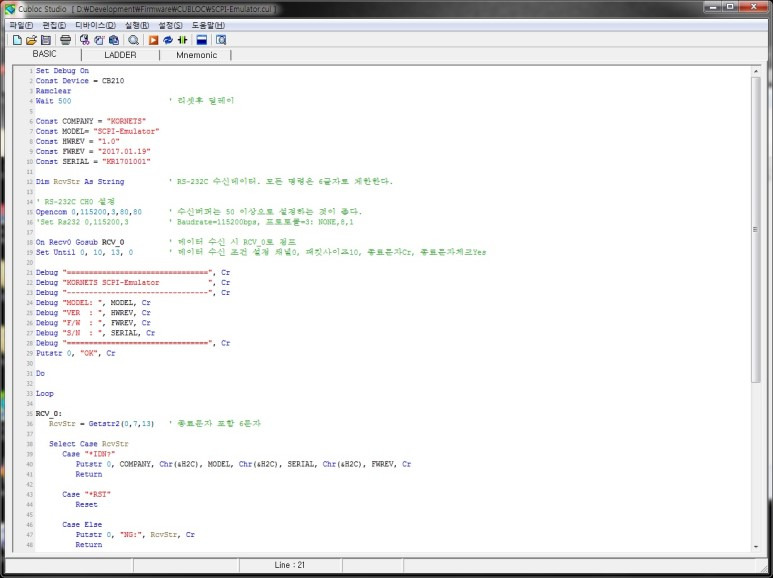Open the 실행(R) menu
Screen dimensions: 773x578
click(137, 25)
